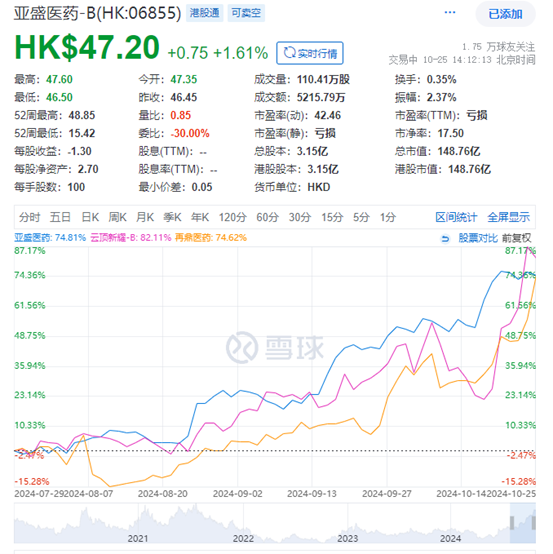Viewport: 553px width, 554px height.
Task: Click the stock title 亚盛医药-B(HK:06855)
Action: pyautogui.click(x=98, y=13)
